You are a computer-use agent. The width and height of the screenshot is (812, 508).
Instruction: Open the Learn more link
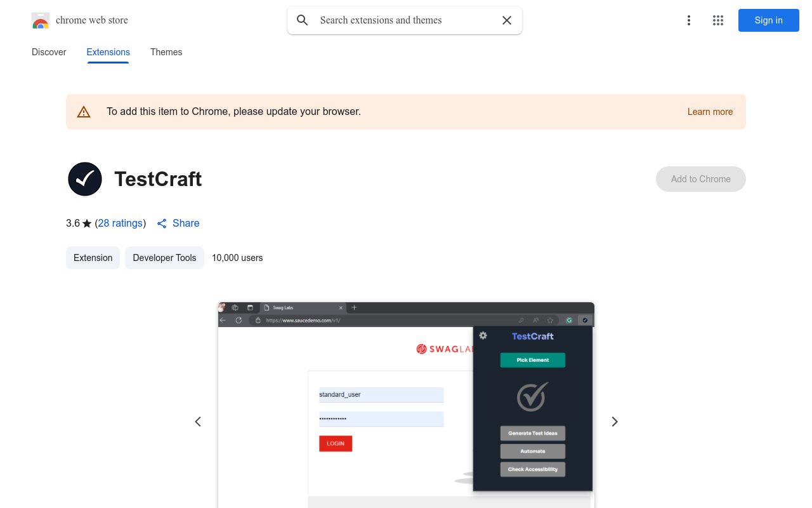click(710, 112)
